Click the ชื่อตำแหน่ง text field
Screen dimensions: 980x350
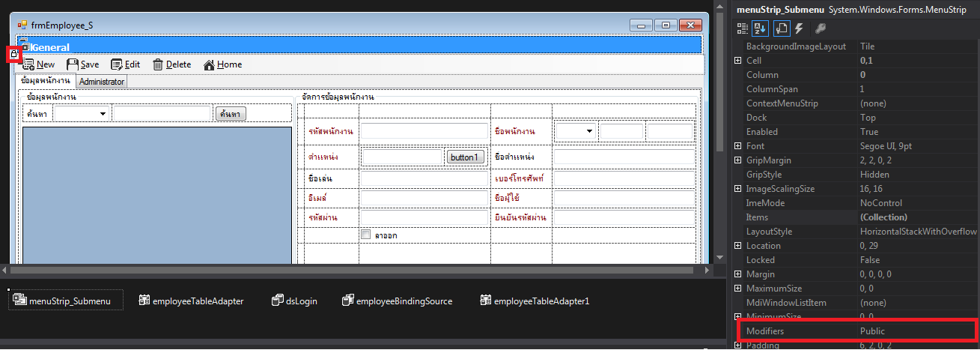[624, 157]
